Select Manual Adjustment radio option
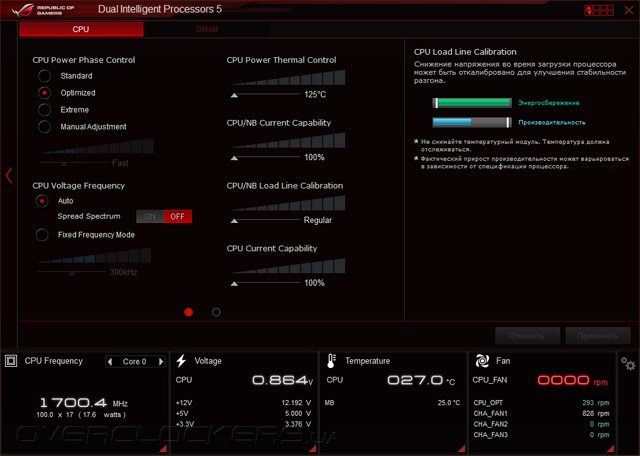The width and height of the screenshot is (640, 456). click(x=44, y=127)
